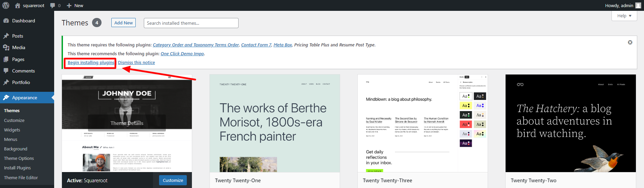Click Dismiss this notice link
This screenshot has height=188, width=644.
coord(136,62)
